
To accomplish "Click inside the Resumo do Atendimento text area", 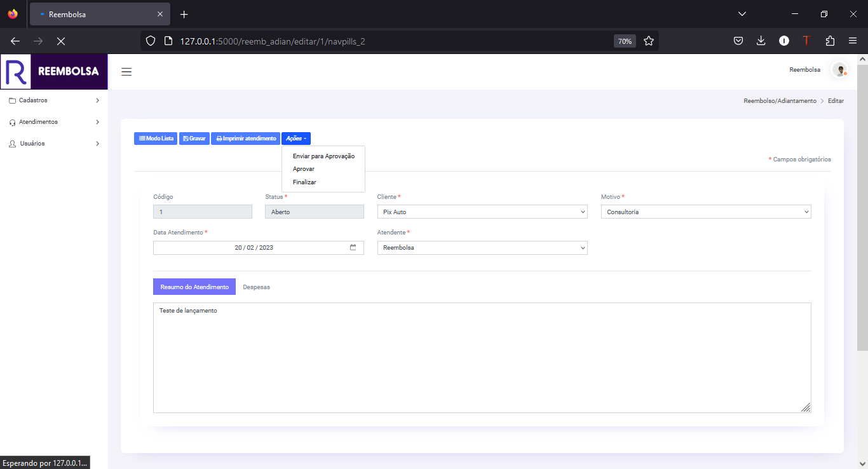I will click(482, 356).
